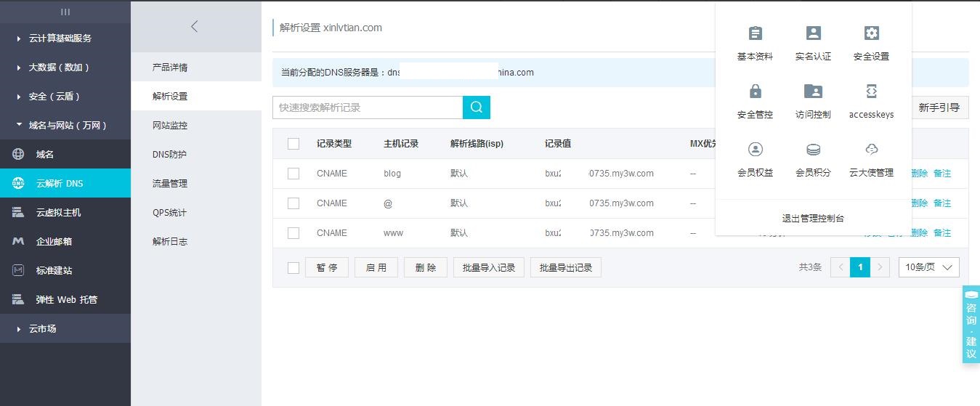Click the 快速搜索解析记录 search field

367,107
